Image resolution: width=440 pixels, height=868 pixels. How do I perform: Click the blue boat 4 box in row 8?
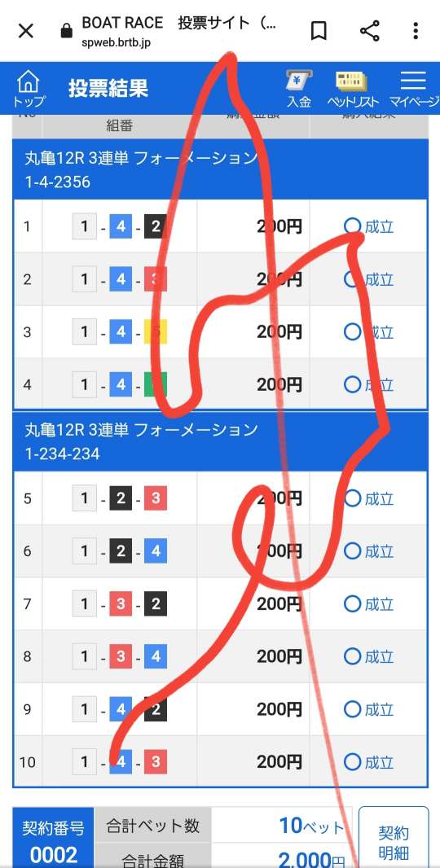[156, 656]
